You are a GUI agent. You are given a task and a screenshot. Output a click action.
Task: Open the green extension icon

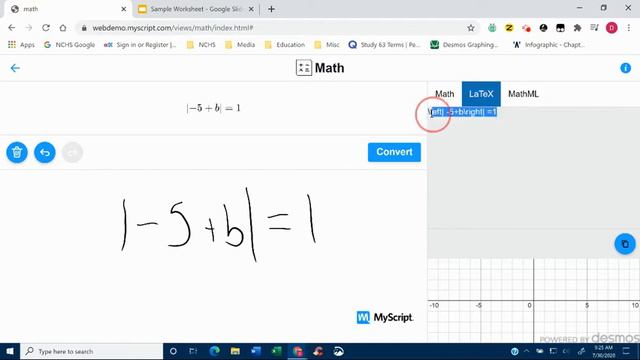pyautogui.click(x=492, y=28)
